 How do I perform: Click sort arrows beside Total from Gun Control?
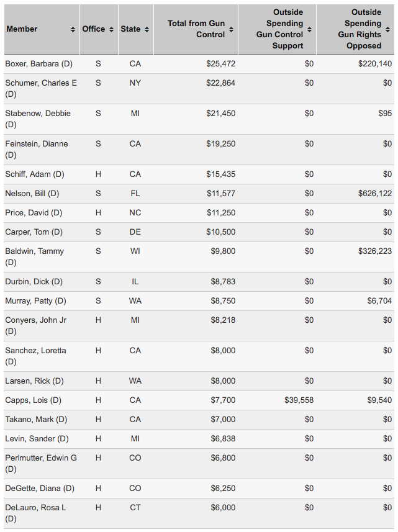pyautogui.click(x=231, y=29)
